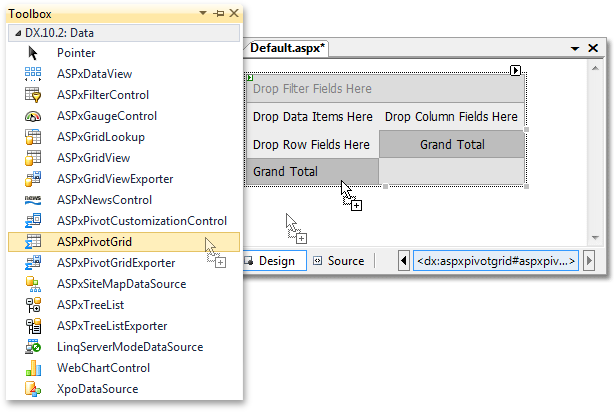Click Drop Filter Fields Here area

(x=385, y=89)
